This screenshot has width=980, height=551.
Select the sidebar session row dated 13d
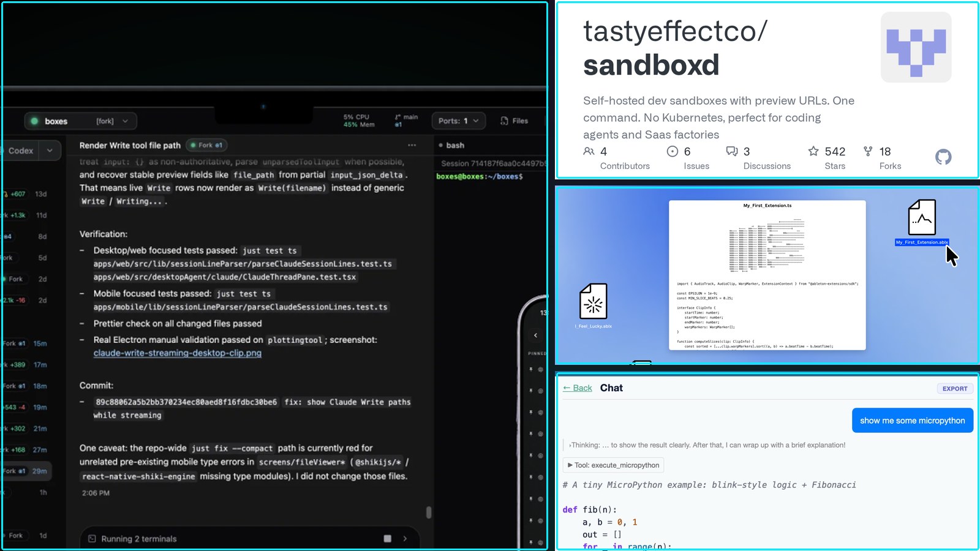(25, 194)
